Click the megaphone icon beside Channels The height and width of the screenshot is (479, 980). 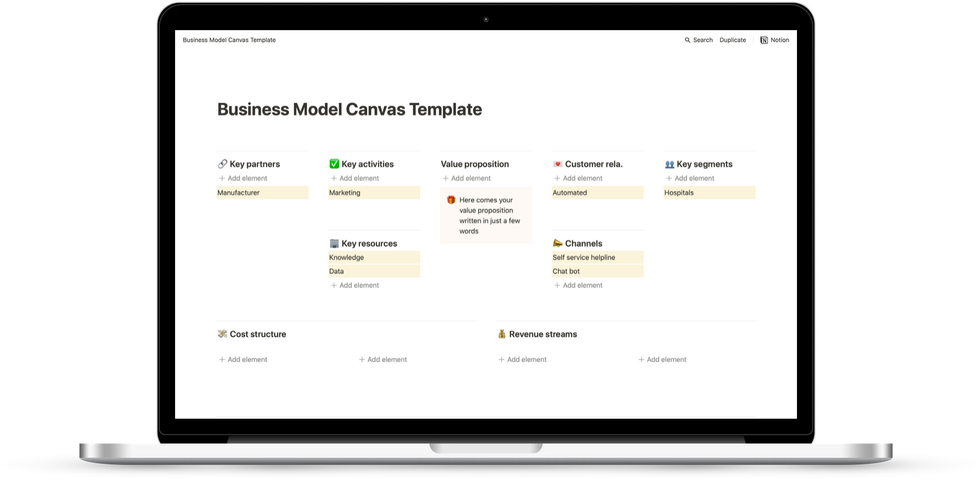[558, 243]
